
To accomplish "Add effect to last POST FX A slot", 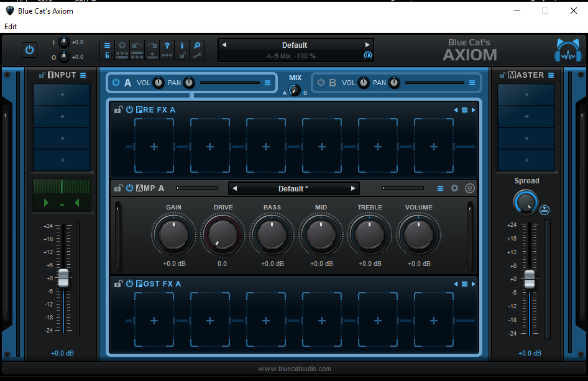I will point(434,320).
